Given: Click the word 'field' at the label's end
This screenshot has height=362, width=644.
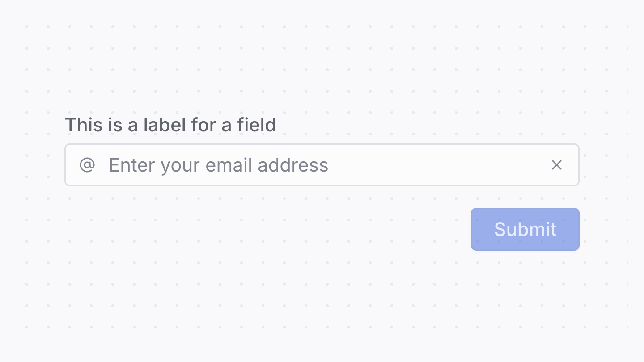Looking at the screenshot, I should coord(256,125).
